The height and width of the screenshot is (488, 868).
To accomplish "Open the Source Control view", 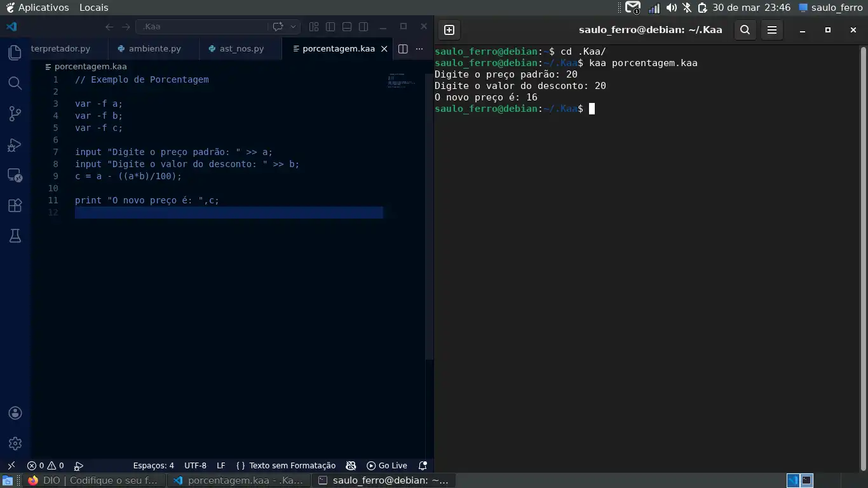I will point(15,114).
